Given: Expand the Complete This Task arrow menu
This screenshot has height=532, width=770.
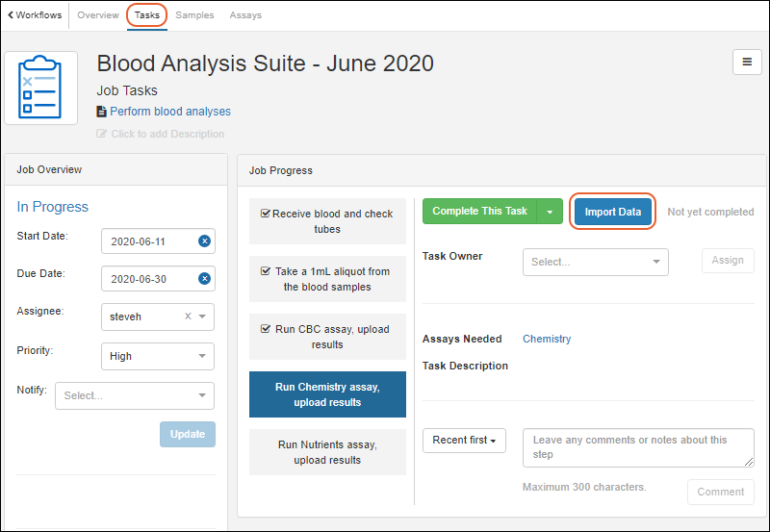Looking at the screenshot, I should (550, 212).
